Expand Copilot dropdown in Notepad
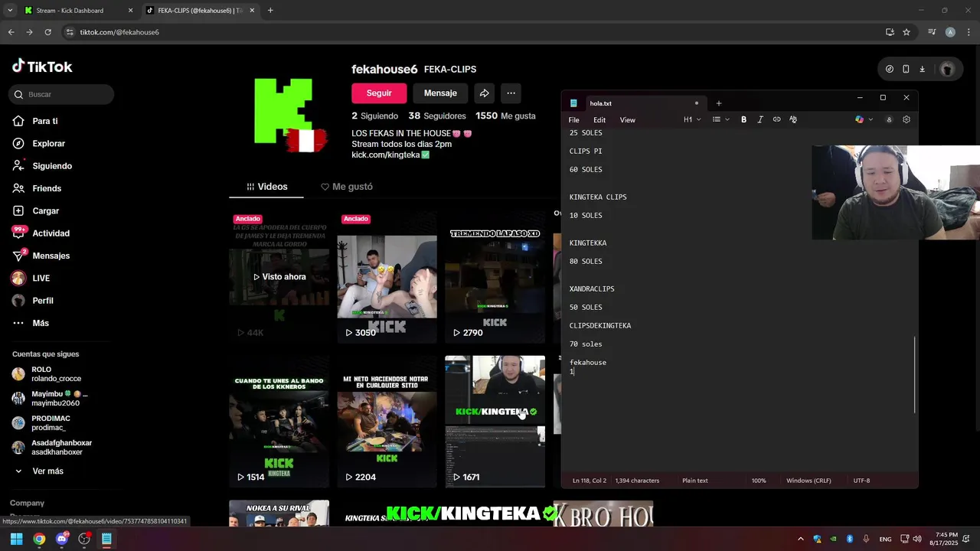 tap(871, 119)
